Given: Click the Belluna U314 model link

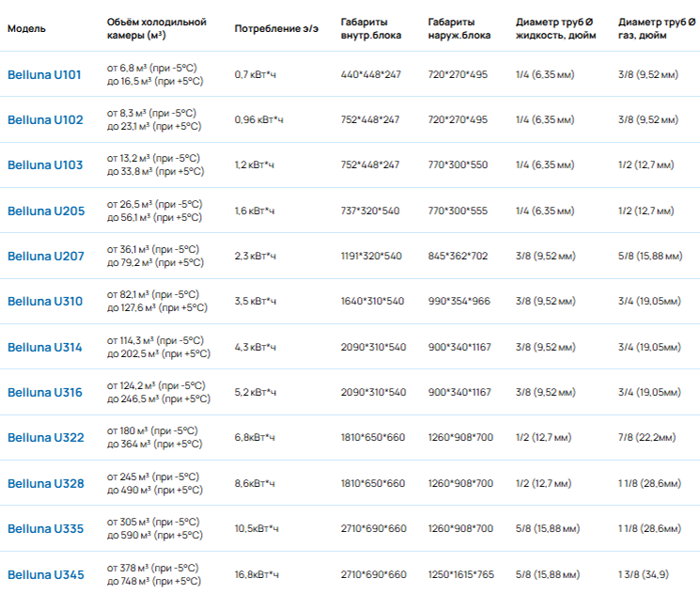Looking at the screenshot, I should [x=45, y=347].
